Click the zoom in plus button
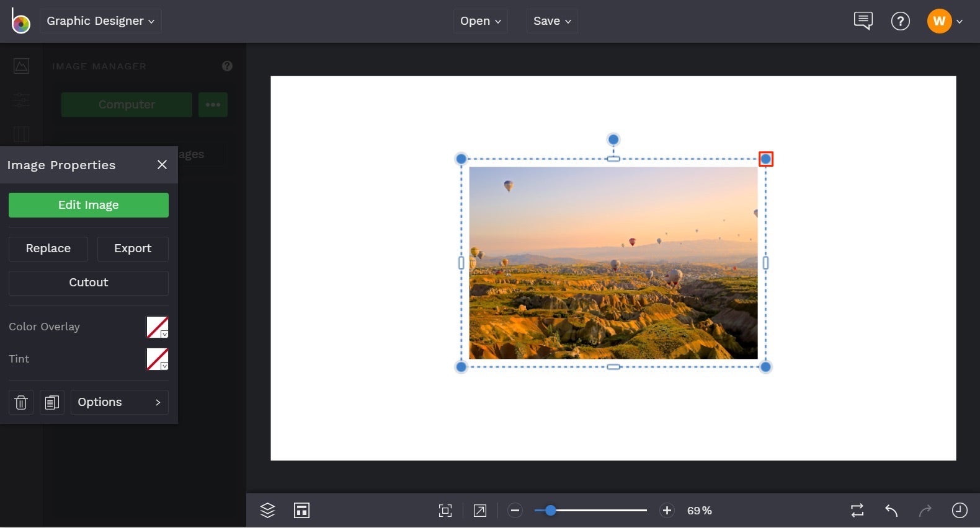This screenshot has height=528, width=980. click(x=667, y=511)
